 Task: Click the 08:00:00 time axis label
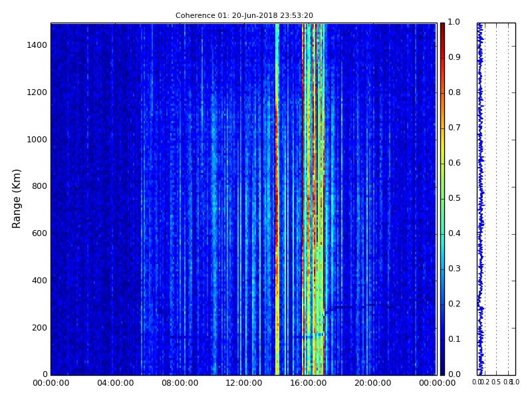pyautogui.click(x=180, y=384)
